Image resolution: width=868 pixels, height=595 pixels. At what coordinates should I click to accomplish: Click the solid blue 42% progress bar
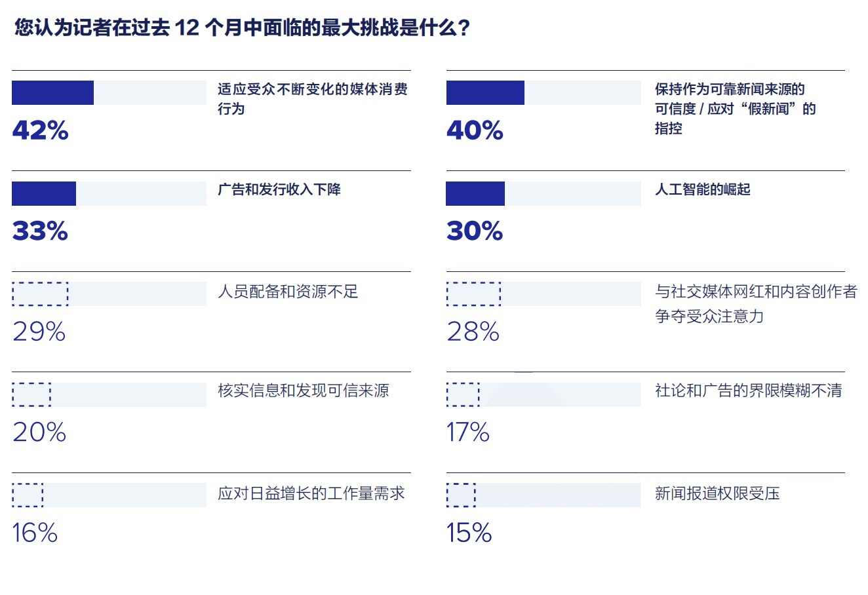(x=52, y=93)
